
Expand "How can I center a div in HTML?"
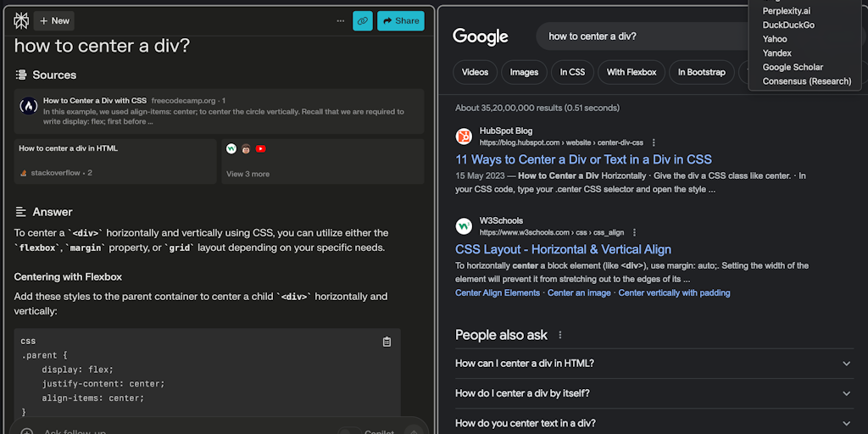(846, 364)
